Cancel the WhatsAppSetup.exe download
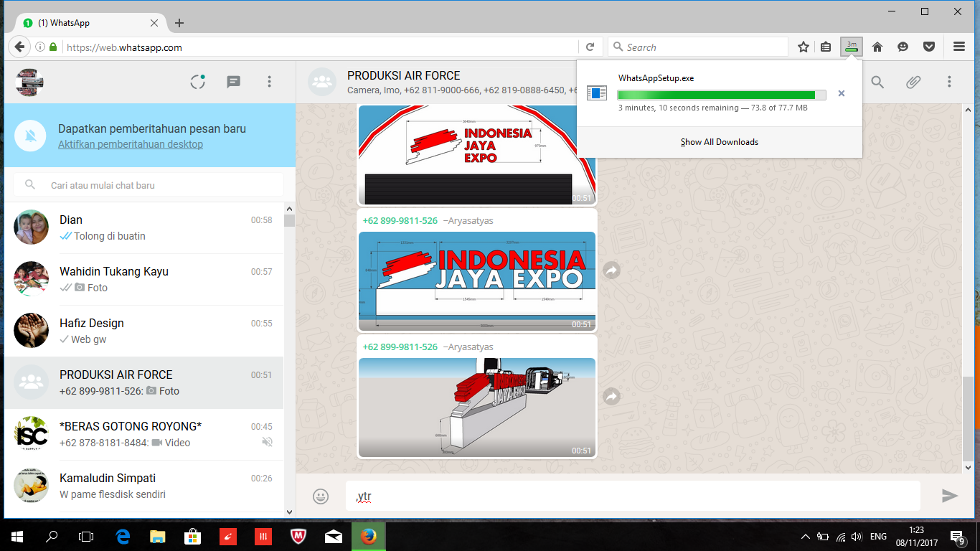The width and height of the screenshot is (980, 551). [x=842, y=93]
